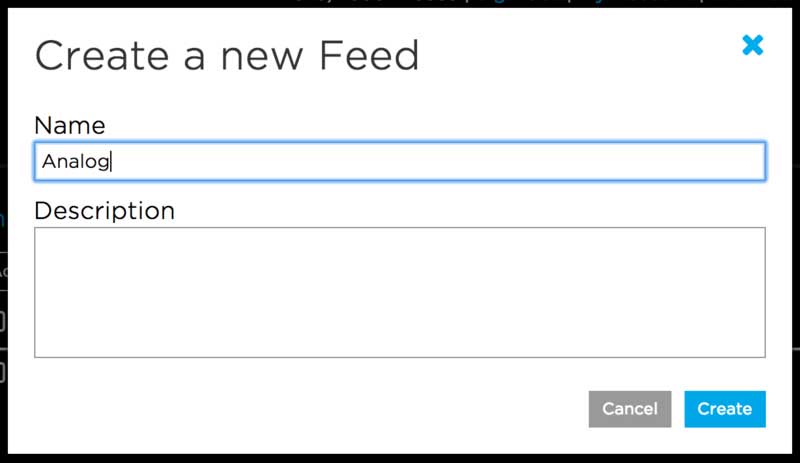Image resolution: width=800 pixels, height=463 pixels.
Task: Click the Description field label
Action: pos(104,211)
